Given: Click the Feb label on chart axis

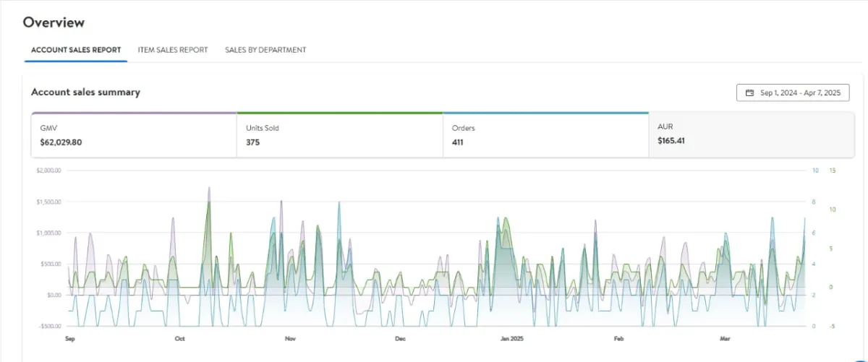Looking at the screenshot, I should tap(618, 338).
